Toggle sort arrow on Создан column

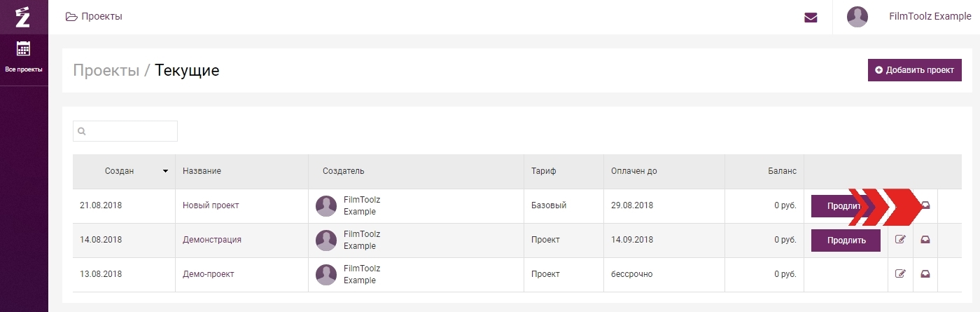[166, 171]
